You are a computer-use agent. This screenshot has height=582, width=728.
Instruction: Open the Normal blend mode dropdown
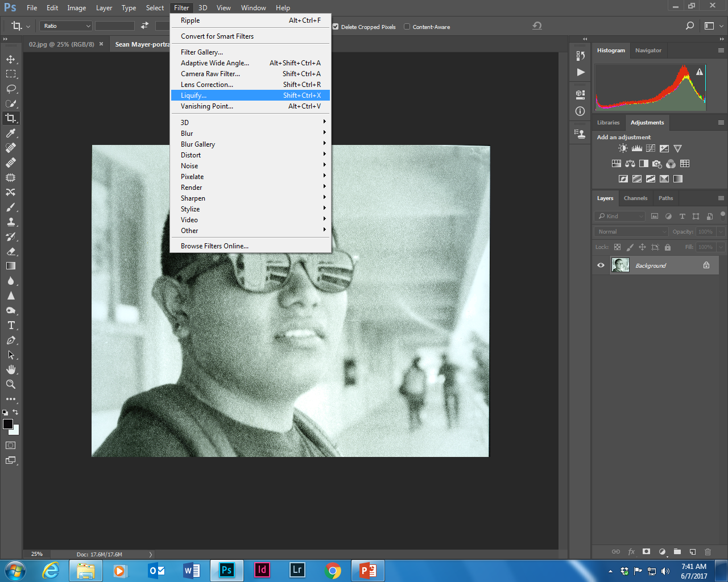click(x=631, y=232)
